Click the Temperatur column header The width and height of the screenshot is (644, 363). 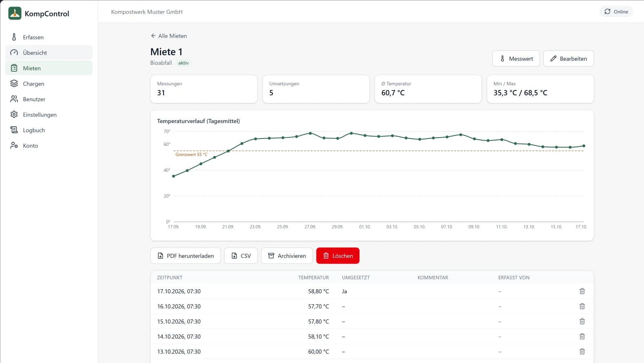(314, 277)
